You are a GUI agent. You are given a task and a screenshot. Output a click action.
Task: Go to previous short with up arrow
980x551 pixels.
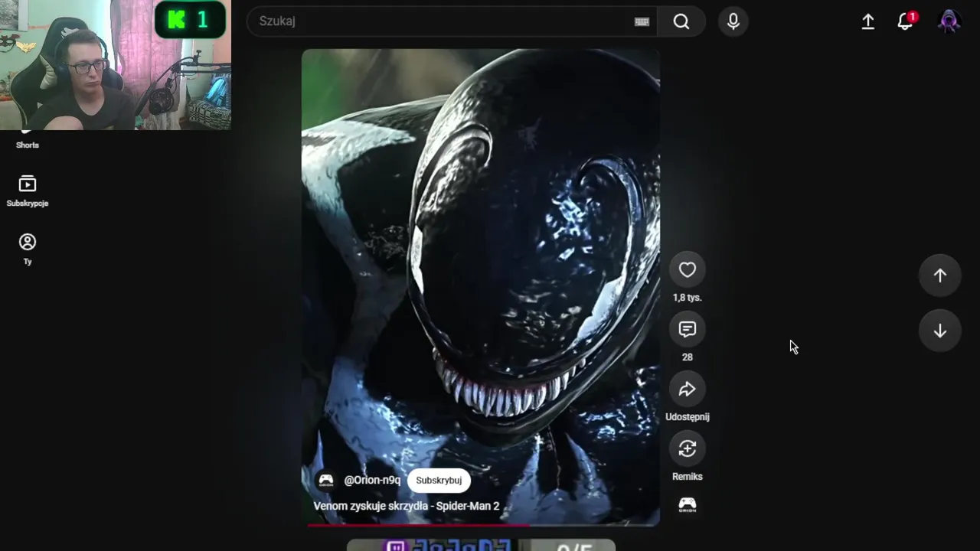click(940, 275)
